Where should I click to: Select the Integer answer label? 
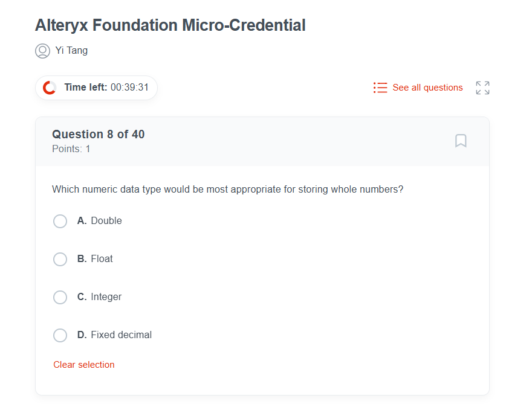(106, 297)
